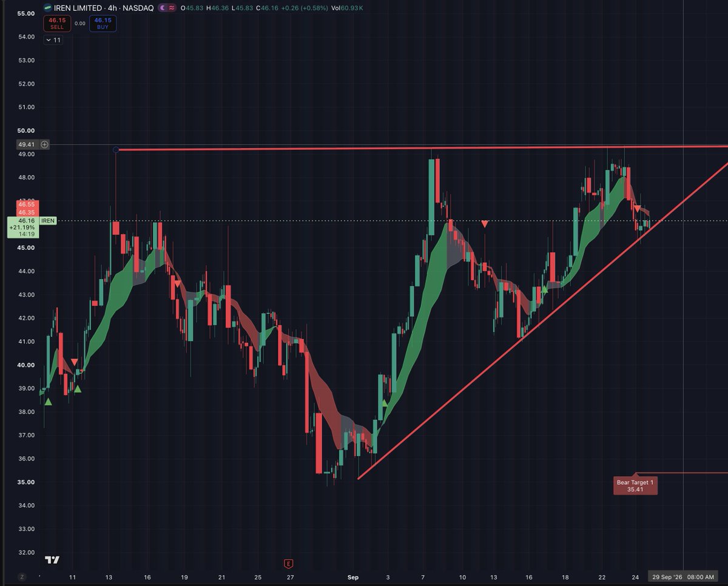Click the 4h interval in chart title
This screenshot has height=586, width=728.
[113, 8]
